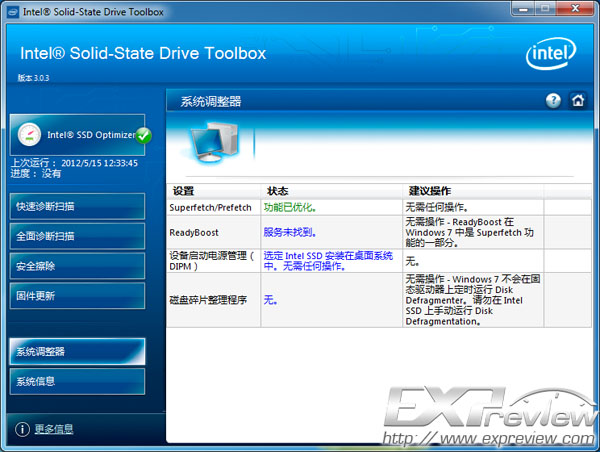
Task: Click the 版本 3.0.3 version label
Action: tap(33, 78)
